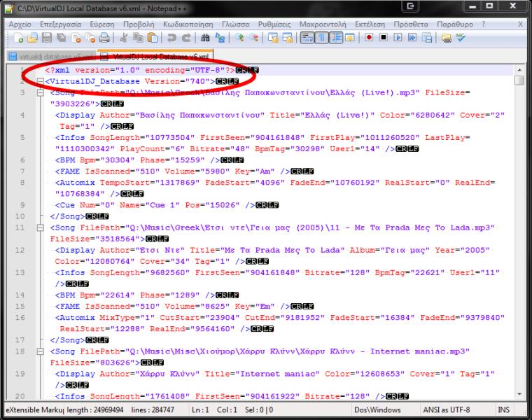Run macro multiple times icon
Image resolution: width=532 pixels, height=420 pixels.
[412, 38]
